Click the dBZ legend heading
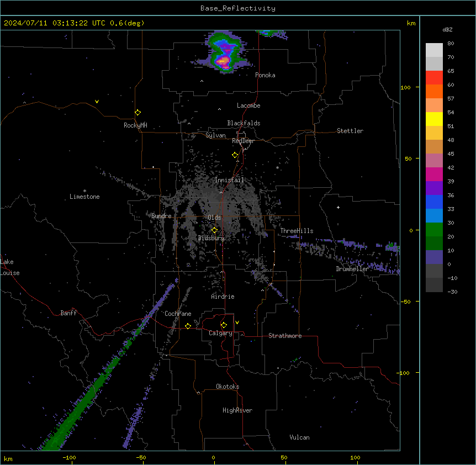The height and width of the screenshot is (465, 476). click(447, 29)
